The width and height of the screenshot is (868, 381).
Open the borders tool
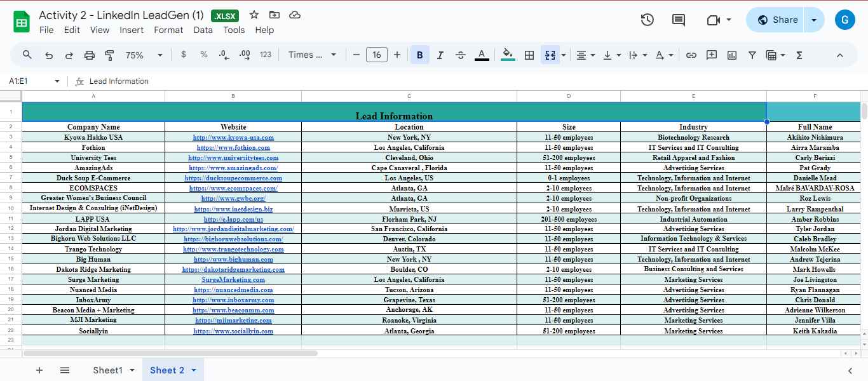(529, 55)
